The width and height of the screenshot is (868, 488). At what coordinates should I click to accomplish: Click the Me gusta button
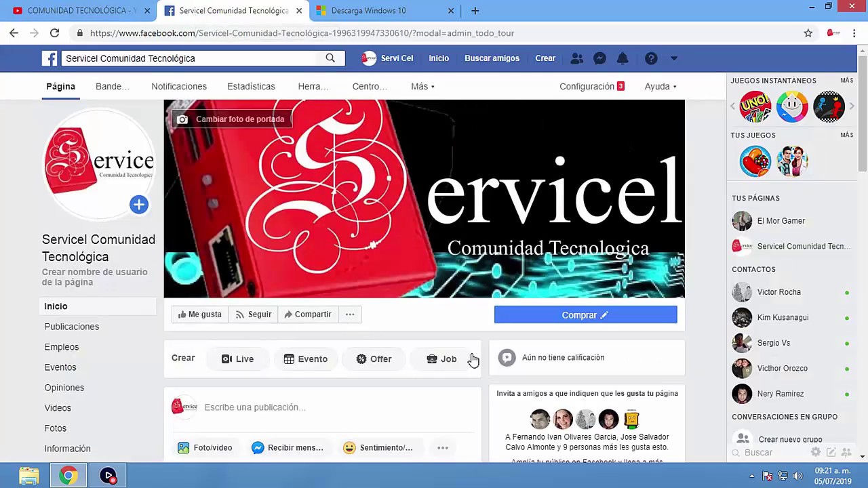(199, 314)
